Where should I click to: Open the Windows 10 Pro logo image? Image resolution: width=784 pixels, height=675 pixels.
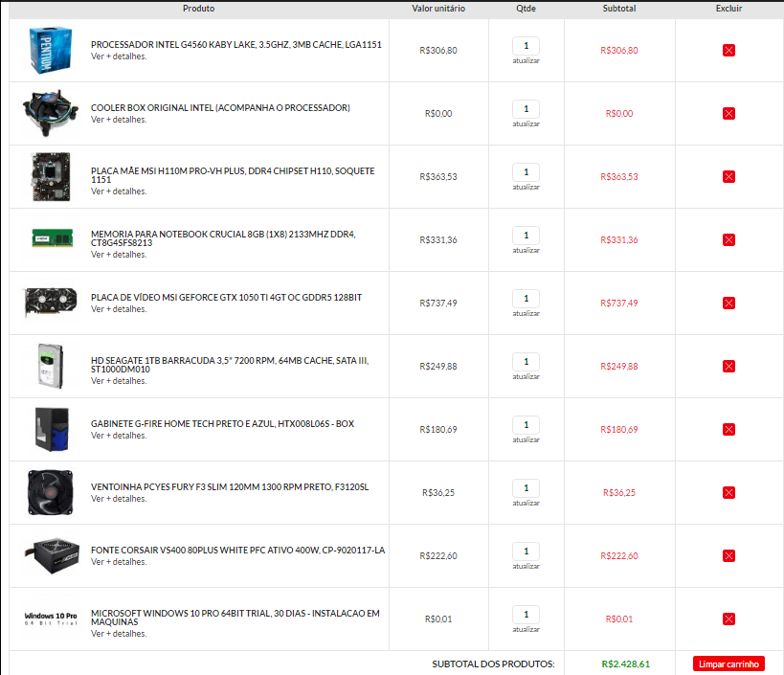tap(51, 619)
